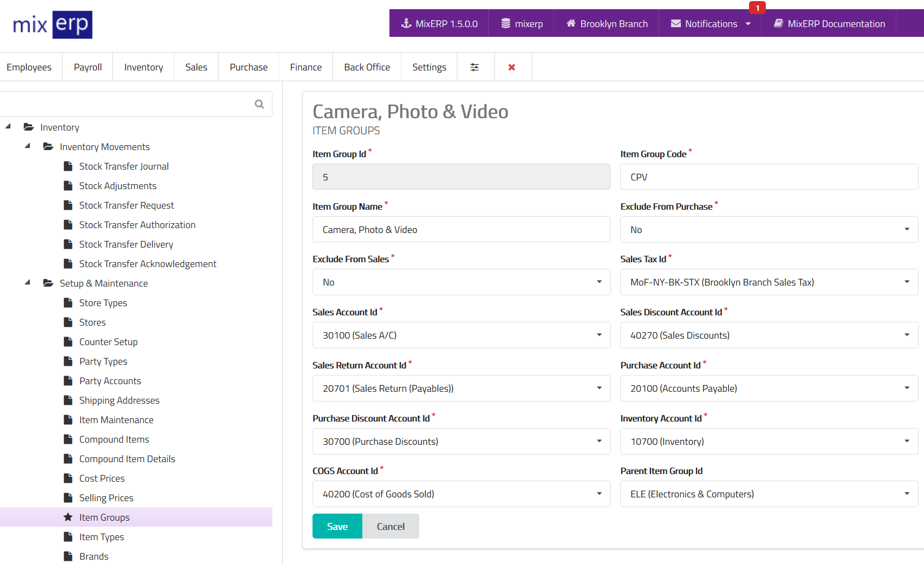Open the Purchase menu
This screenshot has width=924, height=564.
click(x=249, y=67)
